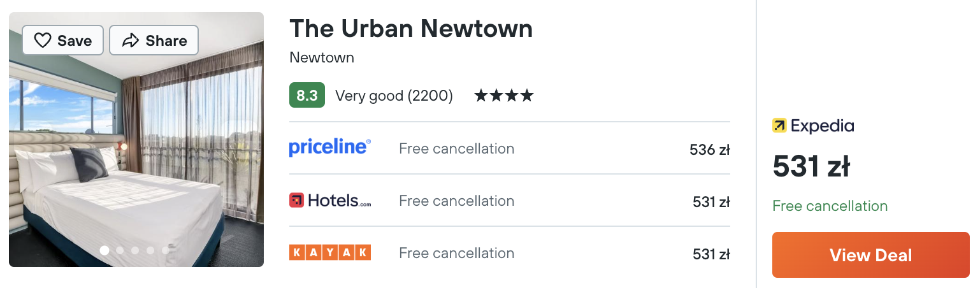The height and width of the screenshot is (288, 980).
Task: Click the Priceline logo
Action: pyautogui.click(x=330, y=148)
